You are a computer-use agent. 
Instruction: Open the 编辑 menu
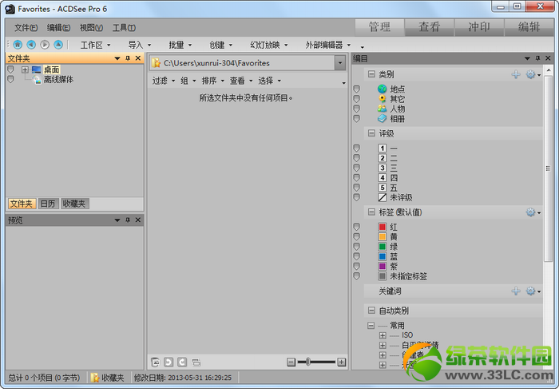point(58,28)
